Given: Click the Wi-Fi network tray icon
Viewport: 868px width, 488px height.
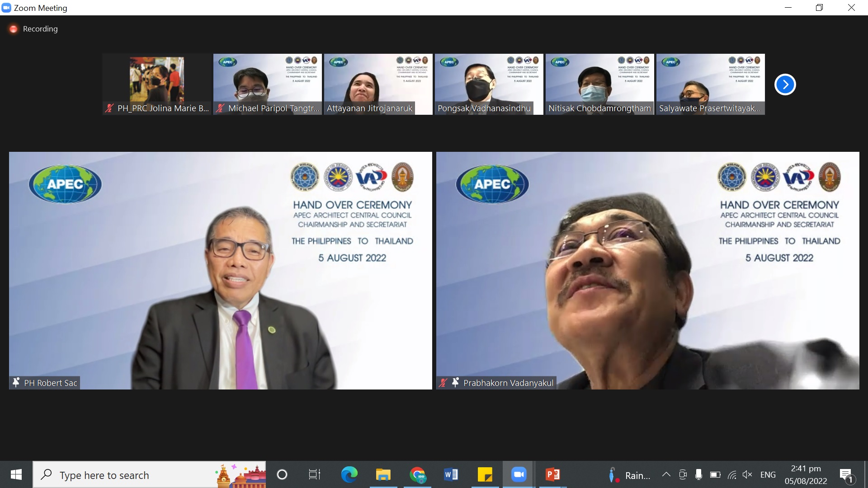Looking at the screenshot, I should (732, 474).
